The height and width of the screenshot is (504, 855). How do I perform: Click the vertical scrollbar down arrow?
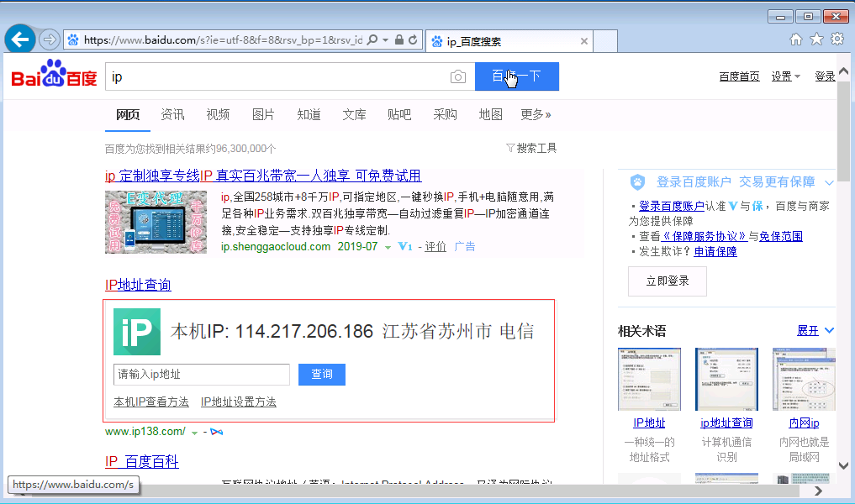coord(843,466)
